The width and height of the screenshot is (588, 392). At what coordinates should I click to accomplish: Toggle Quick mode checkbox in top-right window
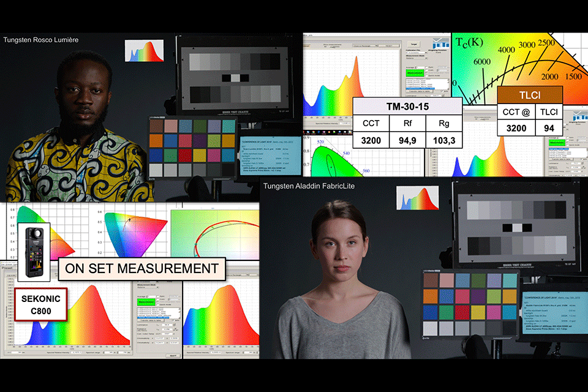[427, 76]
